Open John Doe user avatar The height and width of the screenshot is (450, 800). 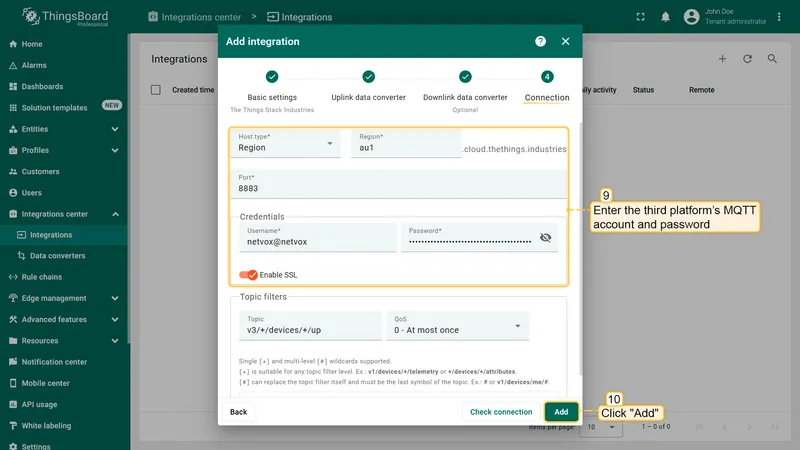pos(691,17)
